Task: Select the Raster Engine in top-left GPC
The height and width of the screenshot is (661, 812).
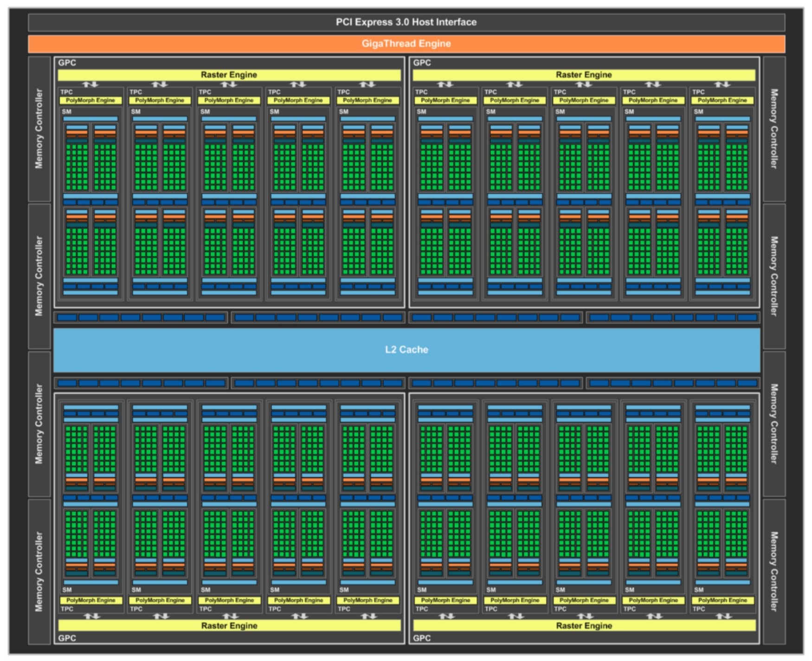Action: 229,75
